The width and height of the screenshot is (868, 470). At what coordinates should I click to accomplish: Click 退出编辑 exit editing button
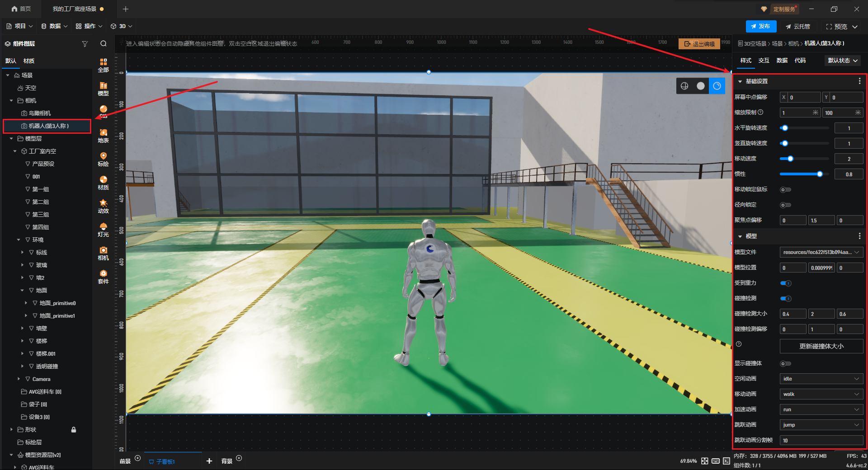(699, 44)
